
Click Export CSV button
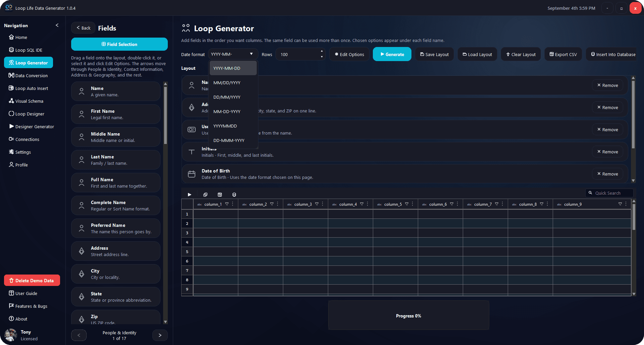point(563,54)
